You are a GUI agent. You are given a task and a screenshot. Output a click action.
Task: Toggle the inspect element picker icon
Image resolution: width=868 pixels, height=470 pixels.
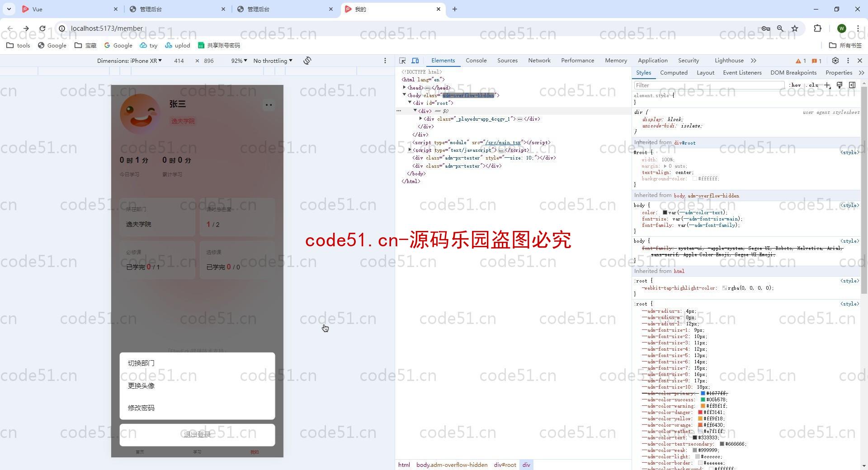pyautogui.click(x=402, y=61)
